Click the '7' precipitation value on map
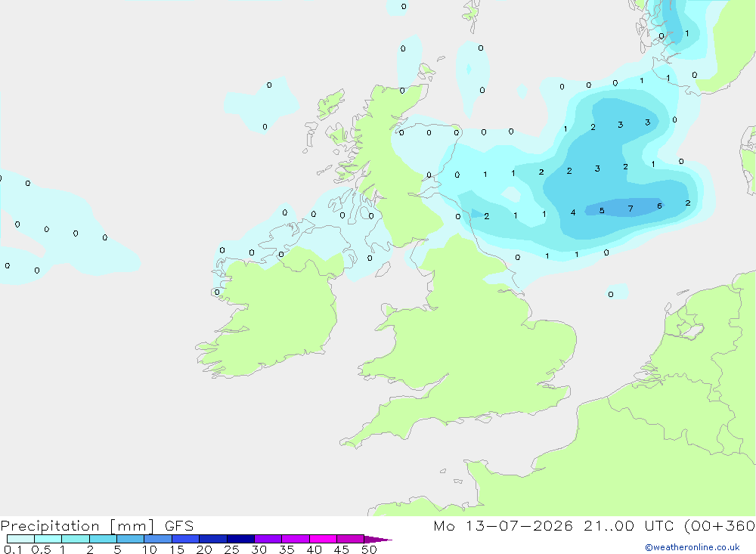 point(631,209)
